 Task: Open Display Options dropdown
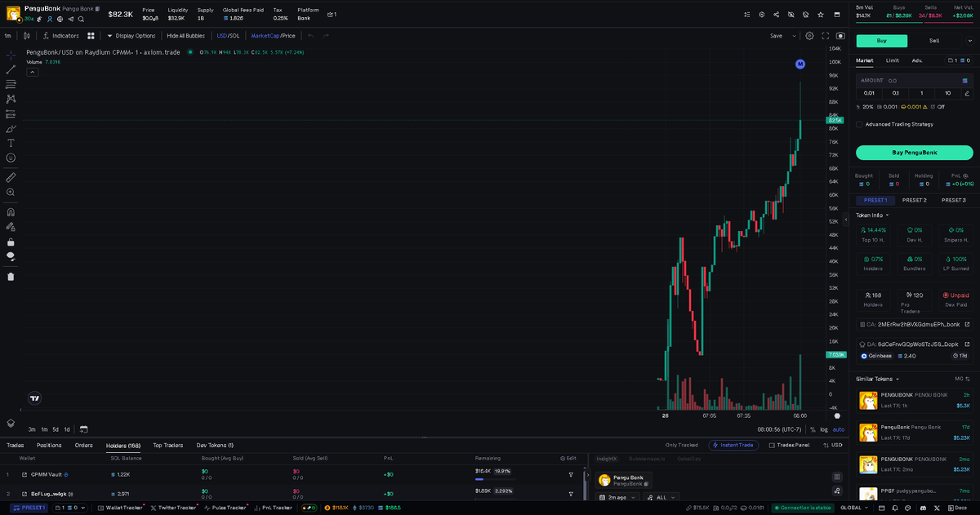pyautogui.click(x=131, y=36)
